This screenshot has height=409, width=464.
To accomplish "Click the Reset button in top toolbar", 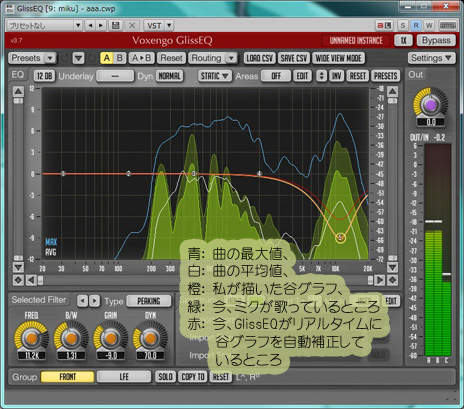I will tap(171, 58).
